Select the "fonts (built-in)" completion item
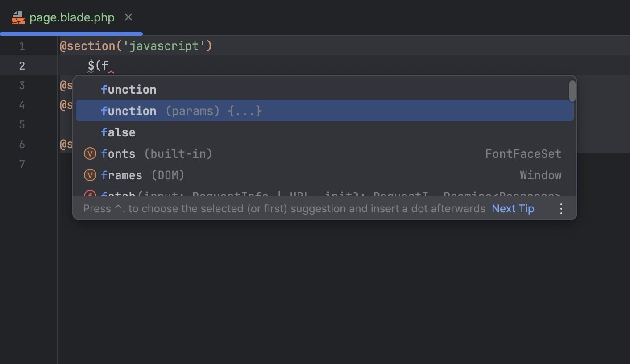This screenshot has height=364, width=630. (157, 154)
